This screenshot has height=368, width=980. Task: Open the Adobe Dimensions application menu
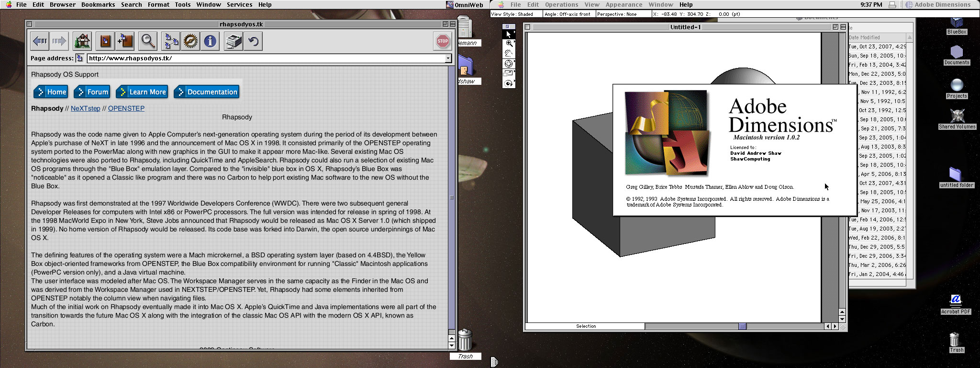pos(938,5)
